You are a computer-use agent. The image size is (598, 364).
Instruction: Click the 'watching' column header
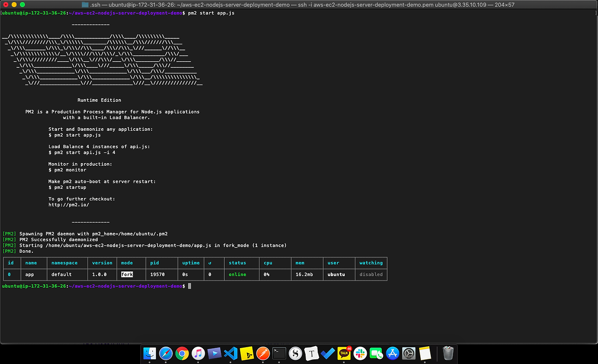371,263
